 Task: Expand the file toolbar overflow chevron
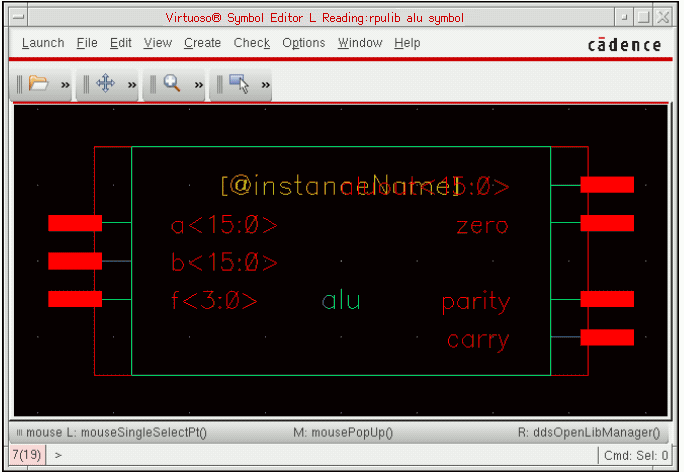click(65, 86)
